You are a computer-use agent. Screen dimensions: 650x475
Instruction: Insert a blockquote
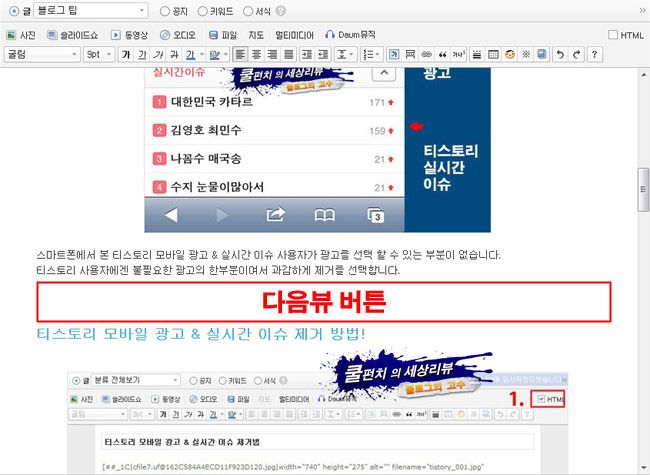(x=442, y=54)
